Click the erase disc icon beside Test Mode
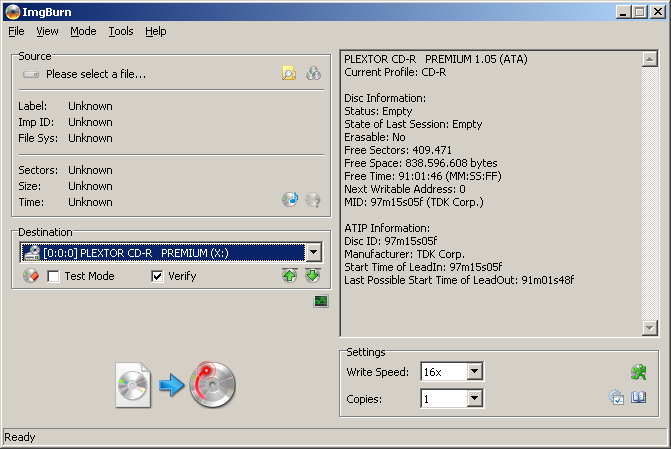The width and height of the screenshot is (671, 449). tap(31, 276)
